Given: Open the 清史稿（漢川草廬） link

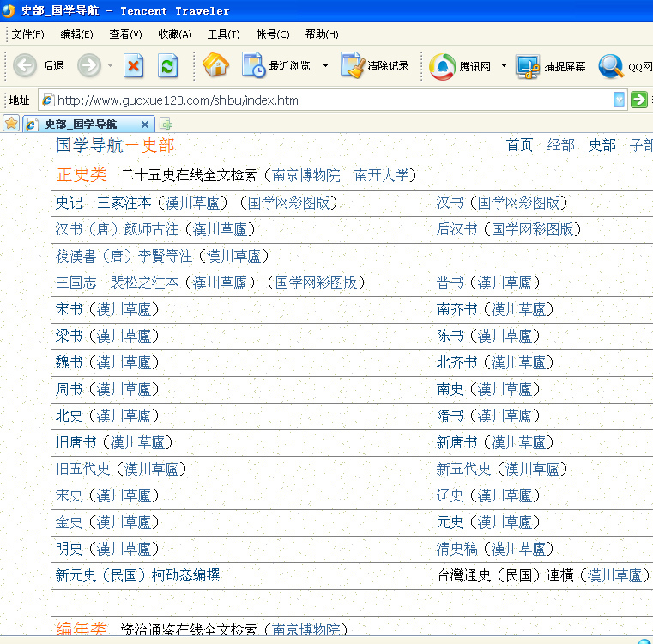Looking at the screenshot, I should (495, 549).
